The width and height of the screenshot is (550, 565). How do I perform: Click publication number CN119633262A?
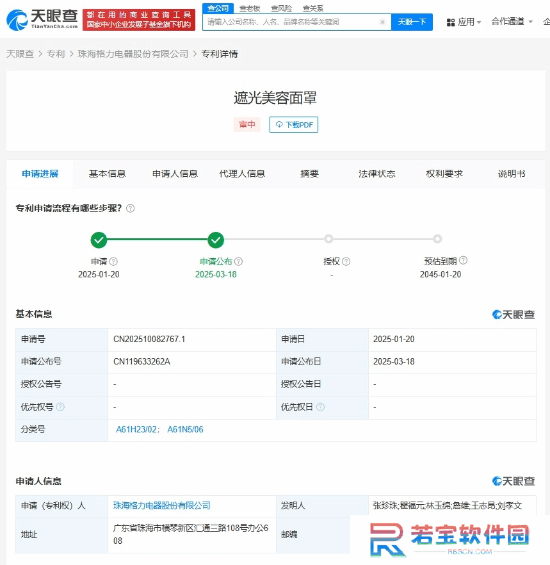[x=142, y=361]
